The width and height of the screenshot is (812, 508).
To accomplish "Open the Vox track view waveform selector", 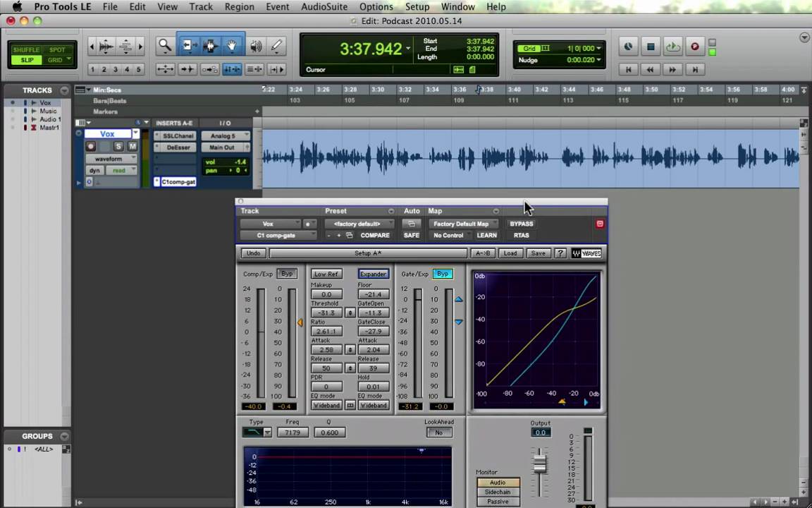I will 111,159.
